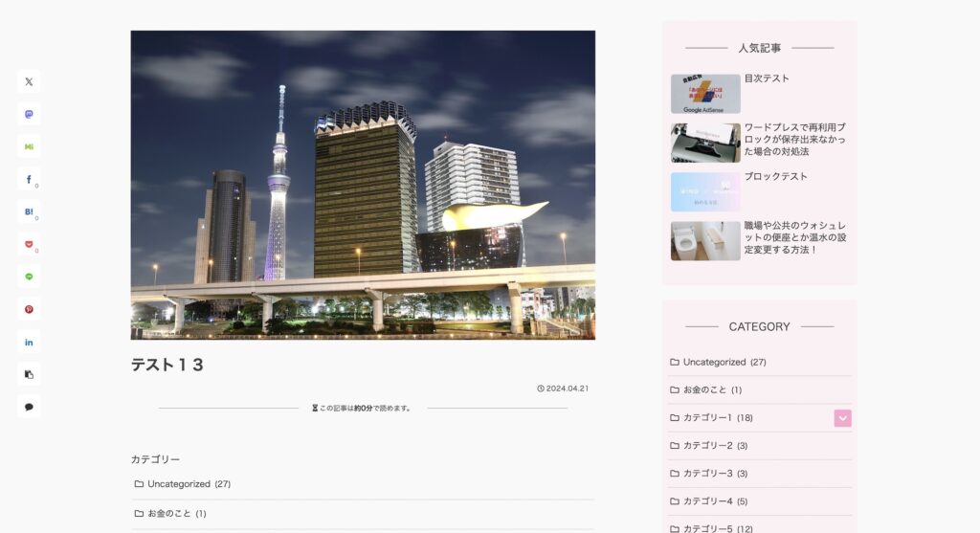Click the Google AdSense thumbnail for 目次テスト
Image resolution: width=980 pixels, height=533 pixels.
point(705,94)
